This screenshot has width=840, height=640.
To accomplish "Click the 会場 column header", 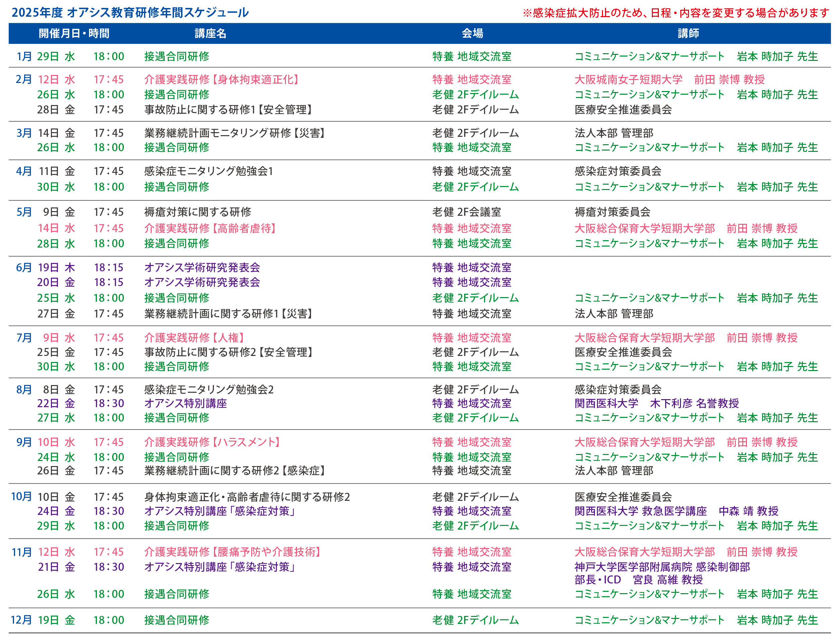I will tap(473, 33).
